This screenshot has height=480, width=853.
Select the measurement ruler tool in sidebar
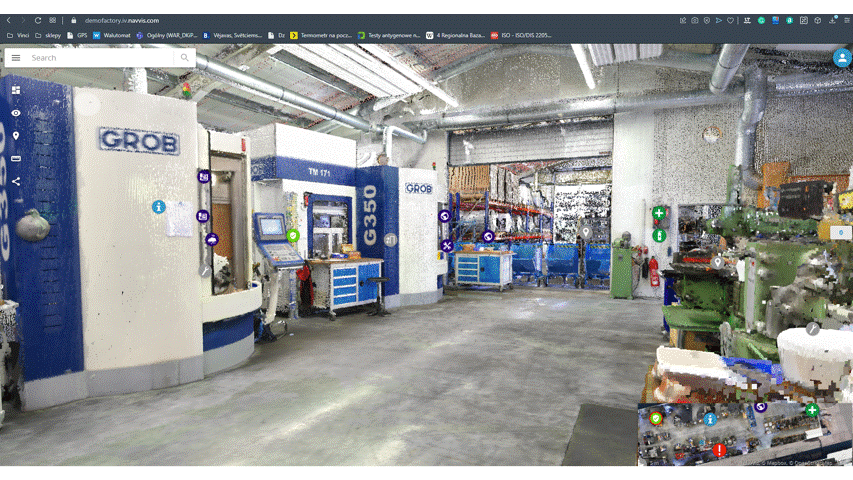(x=16, y=158)
